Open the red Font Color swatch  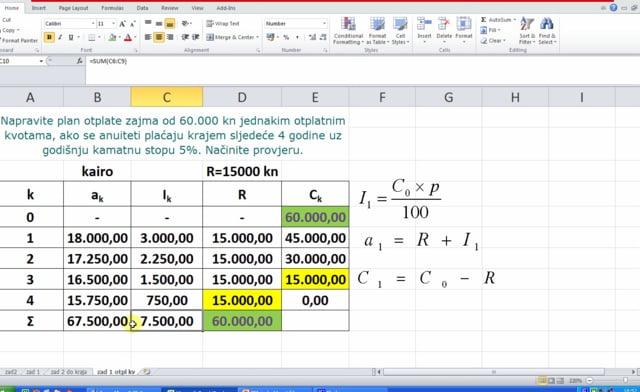[x=128, y=38]
